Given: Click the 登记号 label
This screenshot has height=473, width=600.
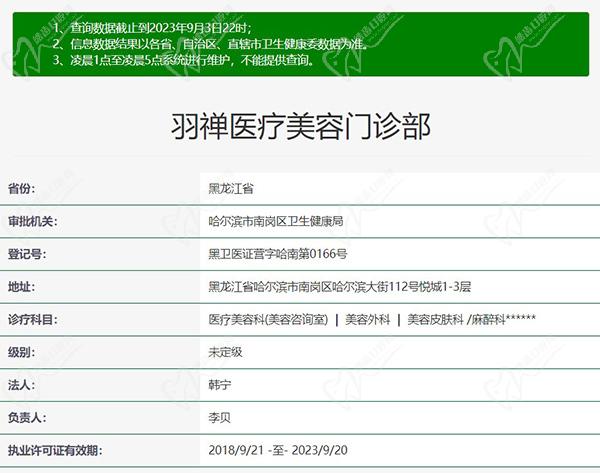Looking at the screenshot, I should click(x=27, y=254).
